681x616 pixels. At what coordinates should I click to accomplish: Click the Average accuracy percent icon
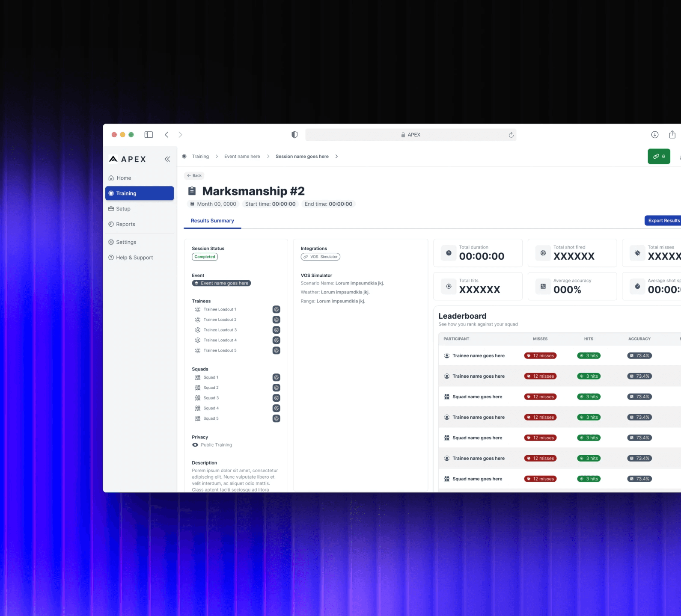543,286
